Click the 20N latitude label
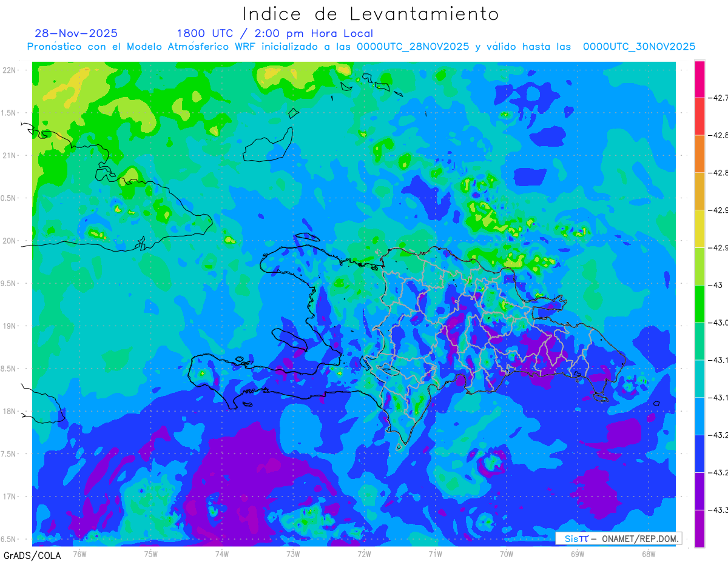 [x=9, y=241]
